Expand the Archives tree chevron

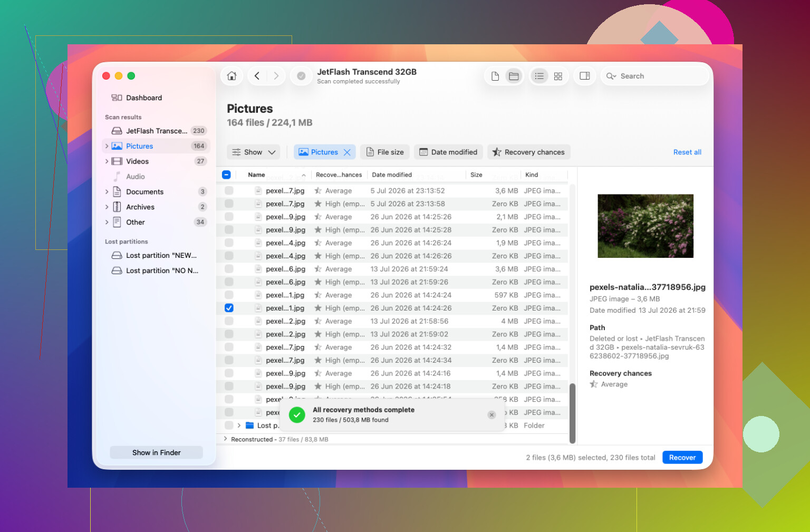[107, 207]
